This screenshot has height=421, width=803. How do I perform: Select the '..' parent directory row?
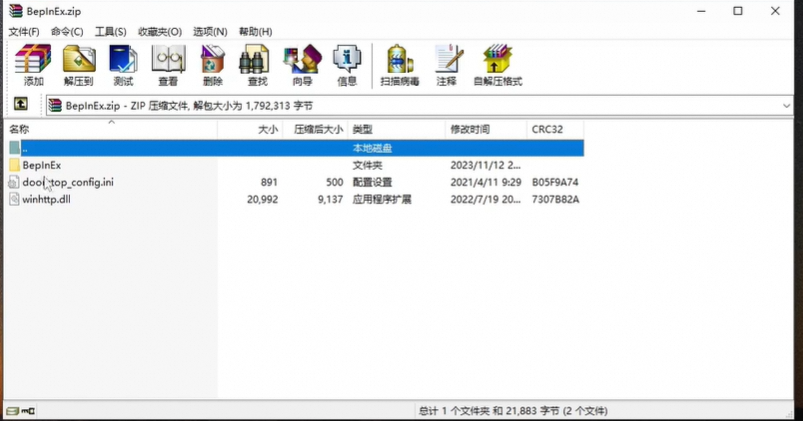(x=296, y=148)
